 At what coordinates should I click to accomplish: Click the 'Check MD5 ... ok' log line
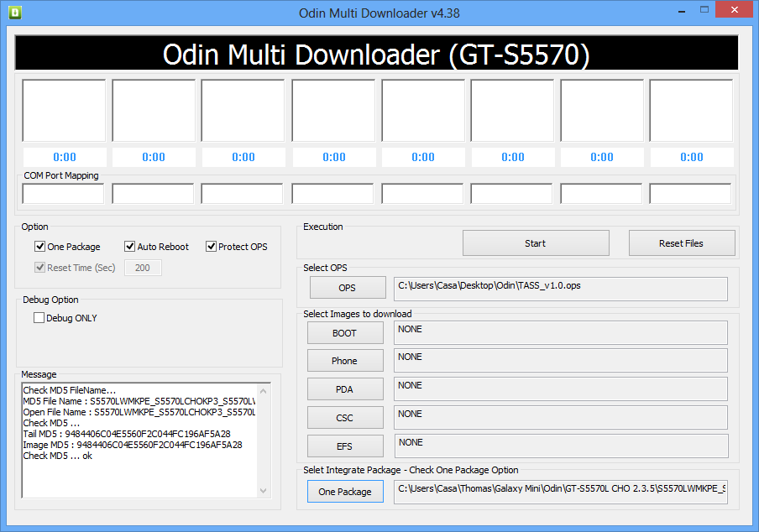pyautogui.click(x=58, y=456)
